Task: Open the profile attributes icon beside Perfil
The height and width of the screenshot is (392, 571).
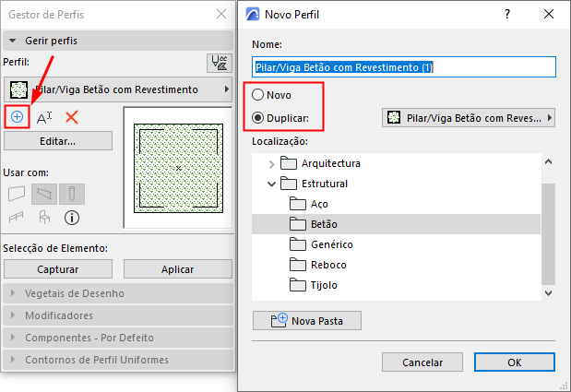Action: (220, 63)
